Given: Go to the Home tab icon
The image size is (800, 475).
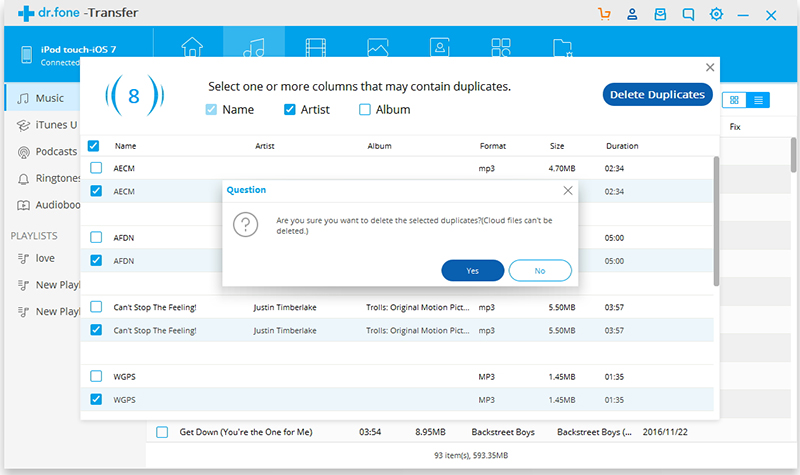Looking at the screenshot, I should click(x=192, y=47).
